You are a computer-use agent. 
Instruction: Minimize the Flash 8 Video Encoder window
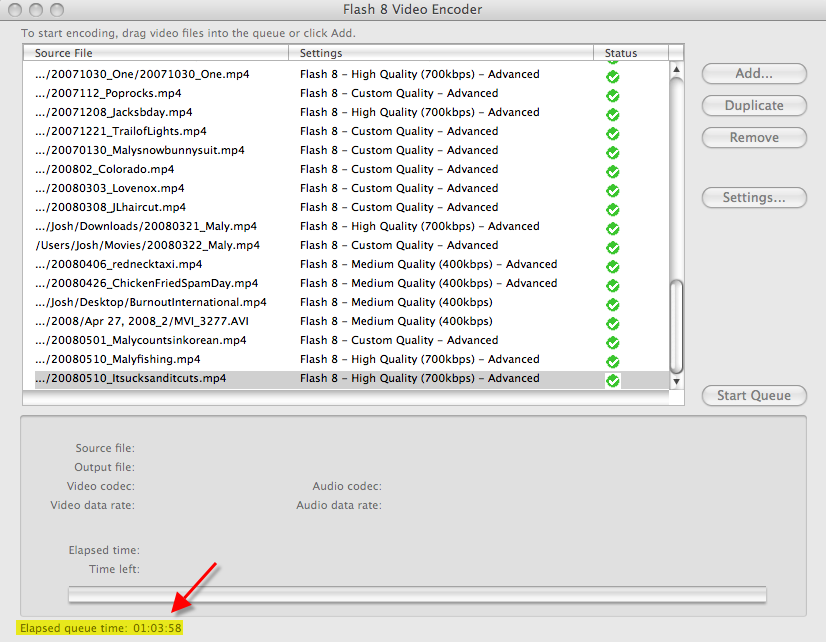(36, 9)
